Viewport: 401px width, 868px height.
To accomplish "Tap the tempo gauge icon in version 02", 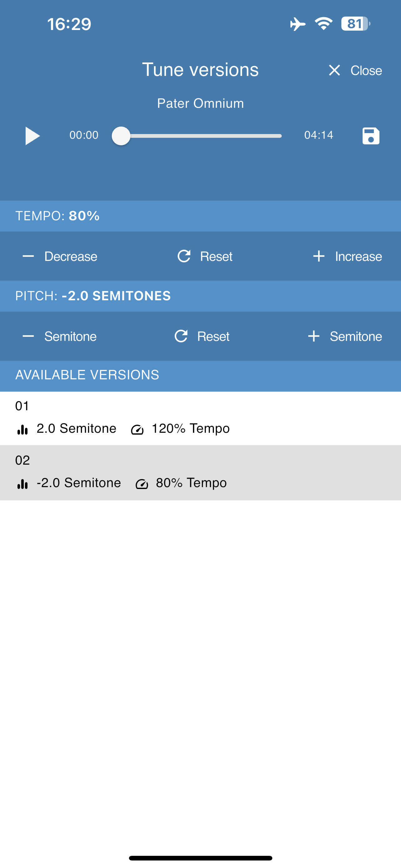I will click(x=142, y=484).
